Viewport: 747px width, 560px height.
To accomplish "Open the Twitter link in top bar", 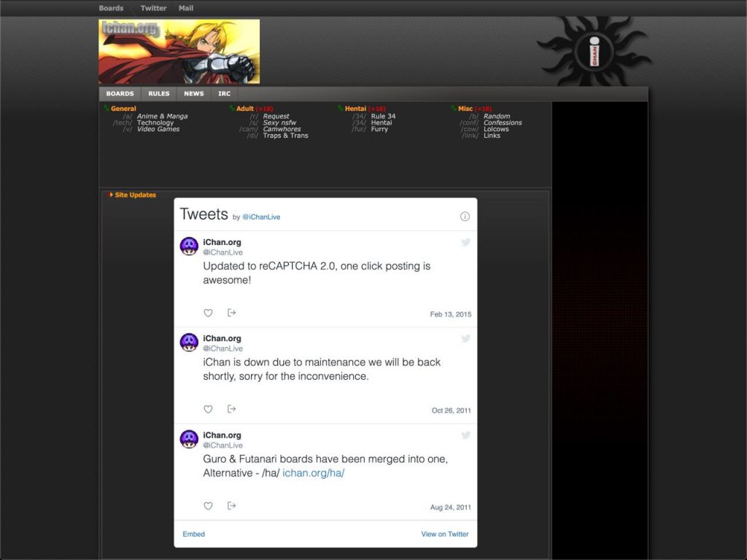I will (x=153, y=8).
